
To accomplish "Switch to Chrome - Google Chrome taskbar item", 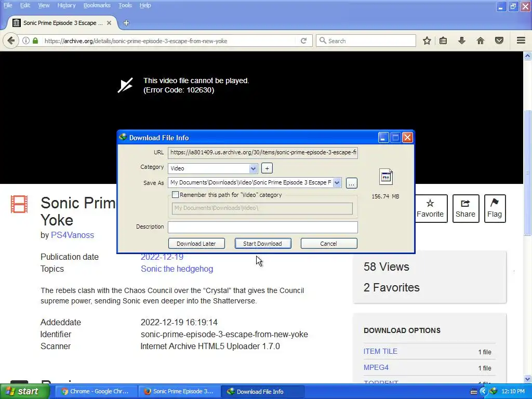I will pyautogui.click(x=96, y=392).
